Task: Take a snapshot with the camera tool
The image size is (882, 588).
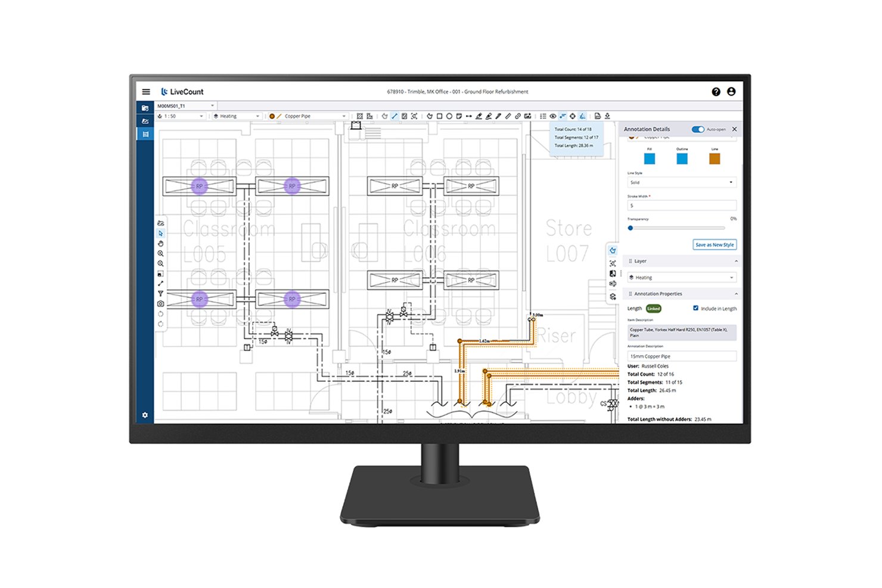Action: [x=160, y=304]
